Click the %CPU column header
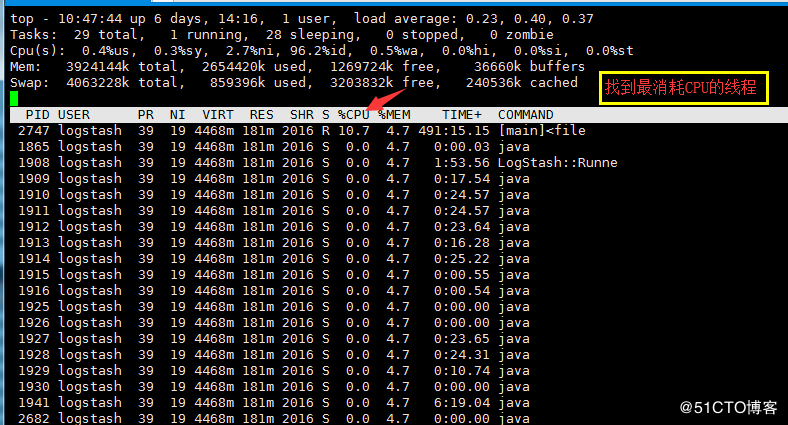788x425 pixels. point(354,115)
